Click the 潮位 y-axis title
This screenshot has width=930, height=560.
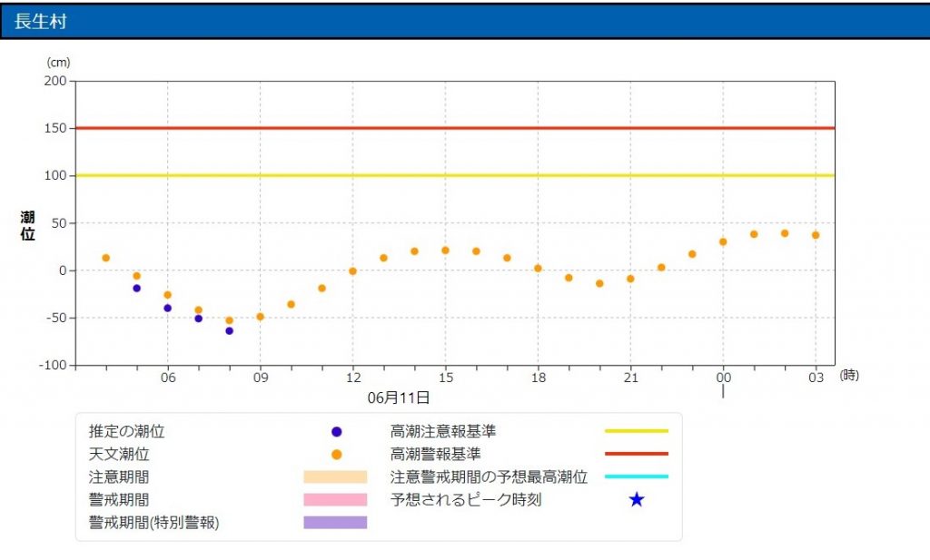(x=27, y=226)
